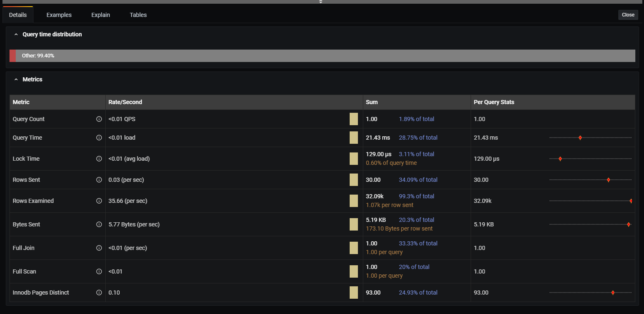Open info icon for Query Time metric
This screenshot has width=644, height=314.
[99, 138]
